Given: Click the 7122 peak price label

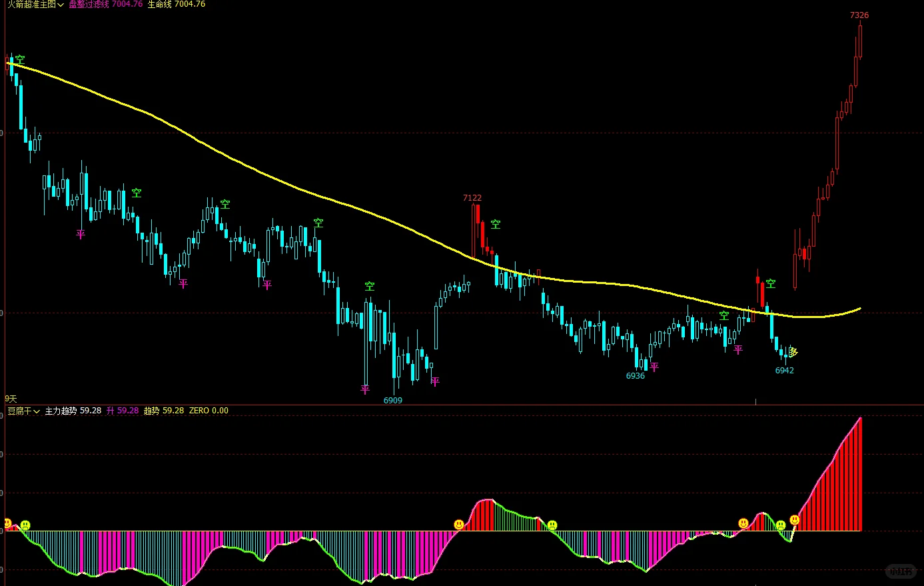Looking at the screenshot, I should [472, 198].
